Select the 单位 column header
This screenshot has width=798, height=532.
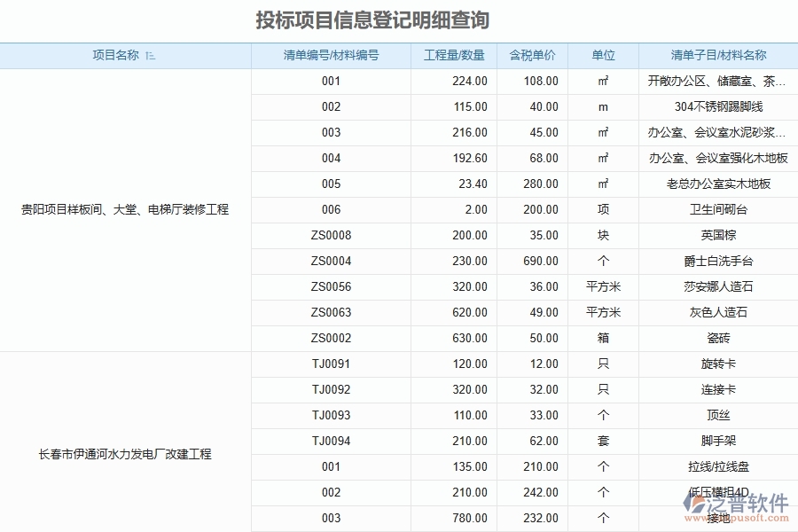604,55
